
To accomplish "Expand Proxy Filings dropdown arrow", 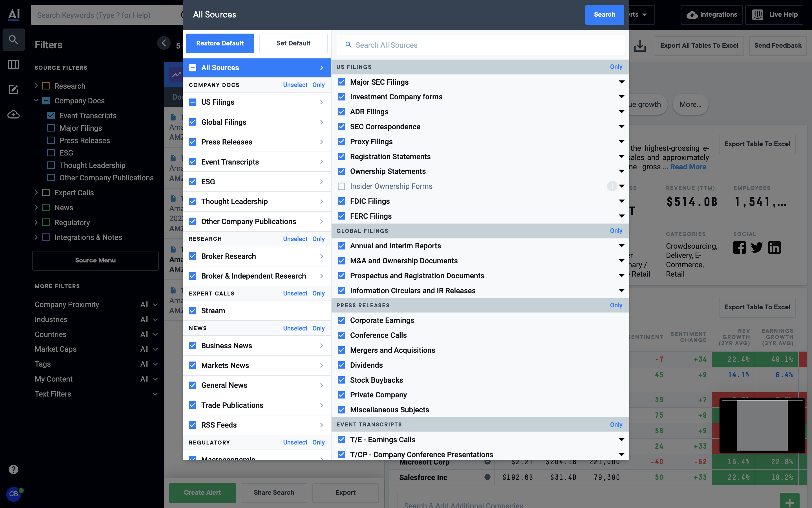I will click(621, 141).
